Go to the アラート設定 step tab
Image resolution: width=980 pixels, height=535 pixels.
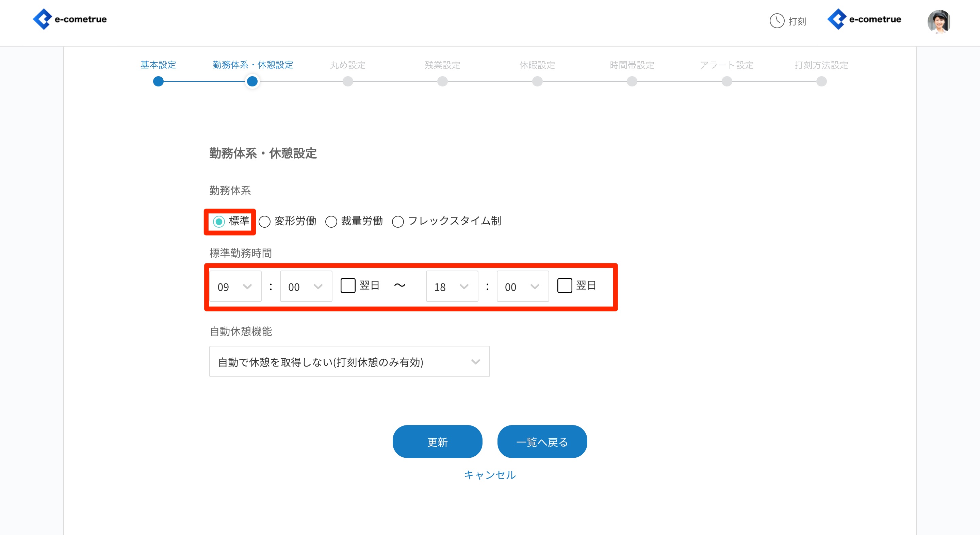pos(726,65)
